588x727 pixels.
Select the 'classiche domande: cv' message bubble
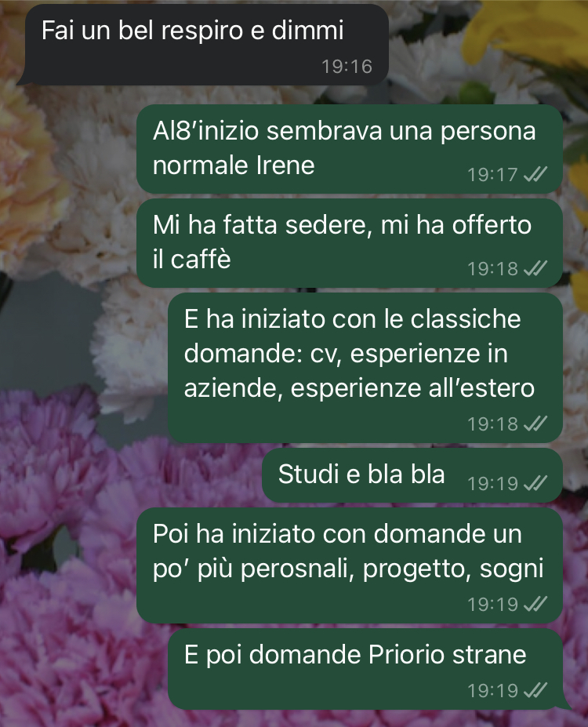tap(365, 367)
